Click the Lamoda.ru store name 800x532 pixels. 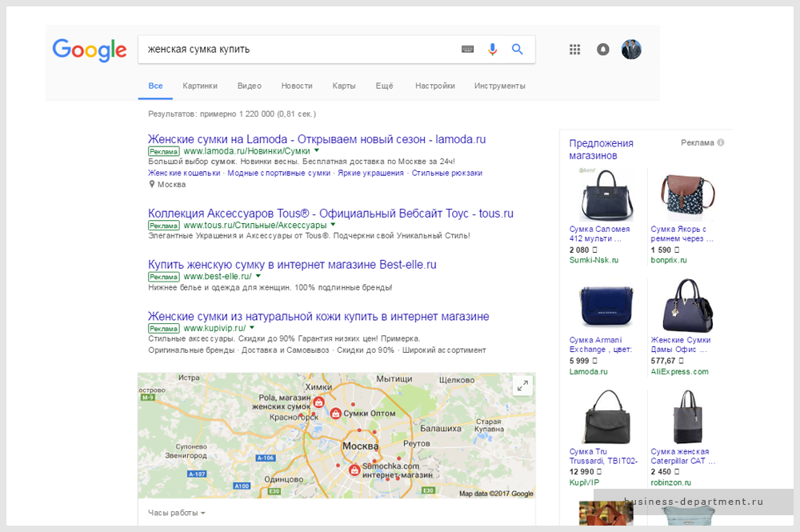pyautogui.click(x=589, y=371)
